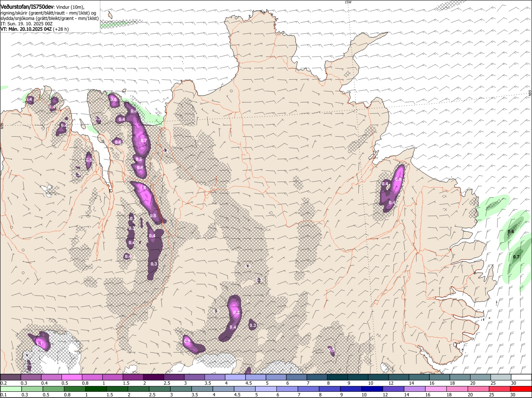Screen dimensions: 532x398
Task: Click the '(+28 h)' forecast offset text
Action: [x=61, y=29]
